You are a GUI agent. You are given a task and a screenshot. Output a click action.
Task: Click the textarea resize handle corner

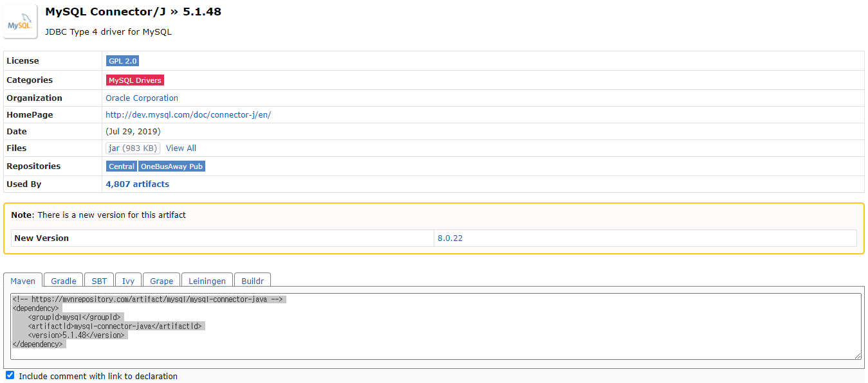(x=858, y=356)
